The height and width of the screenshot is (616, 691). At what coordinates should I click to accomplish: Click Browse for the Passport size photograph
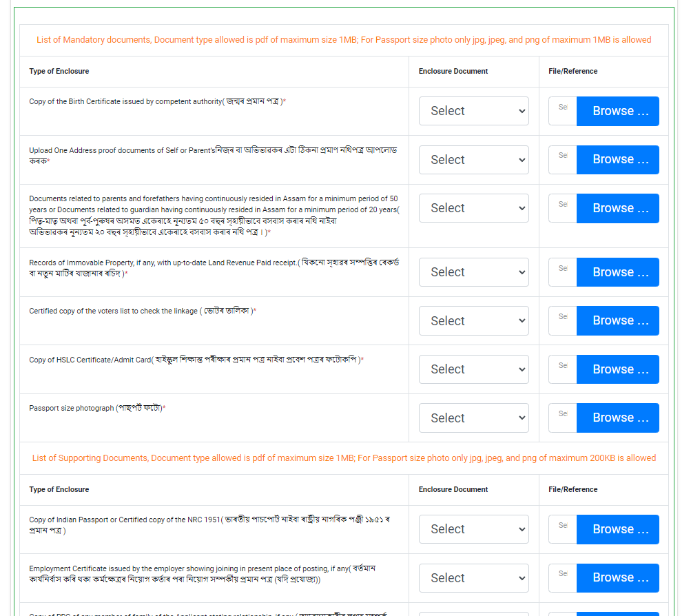click(617, 418)
